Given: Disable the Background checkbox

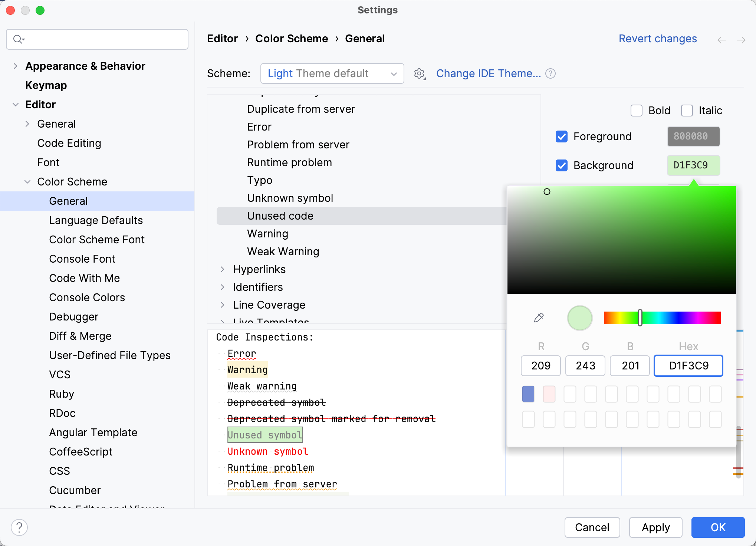Looking at the screenshot, I should click(562, 165).
